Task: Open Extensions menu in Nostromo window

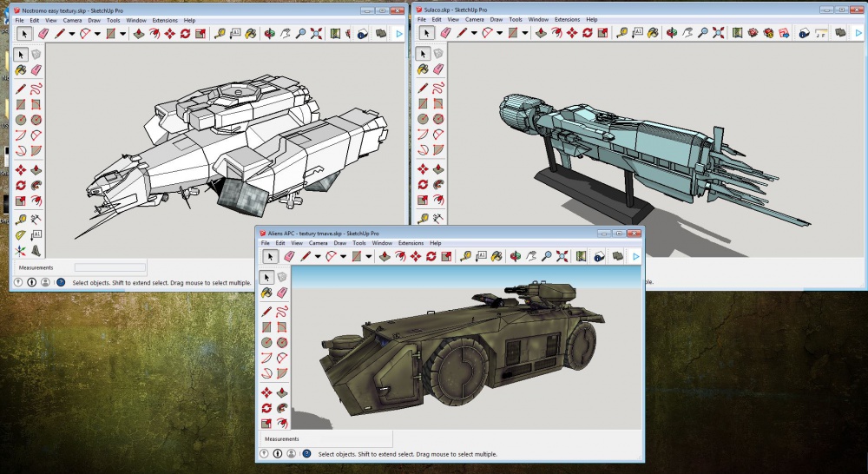Action: tap(165, 21)
